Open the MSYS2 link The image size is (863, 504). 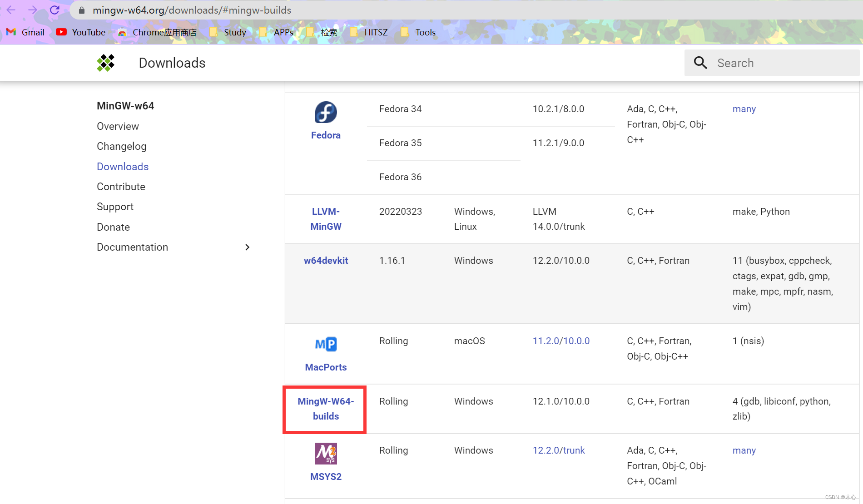pyautogui.click(x=326, y=477)
